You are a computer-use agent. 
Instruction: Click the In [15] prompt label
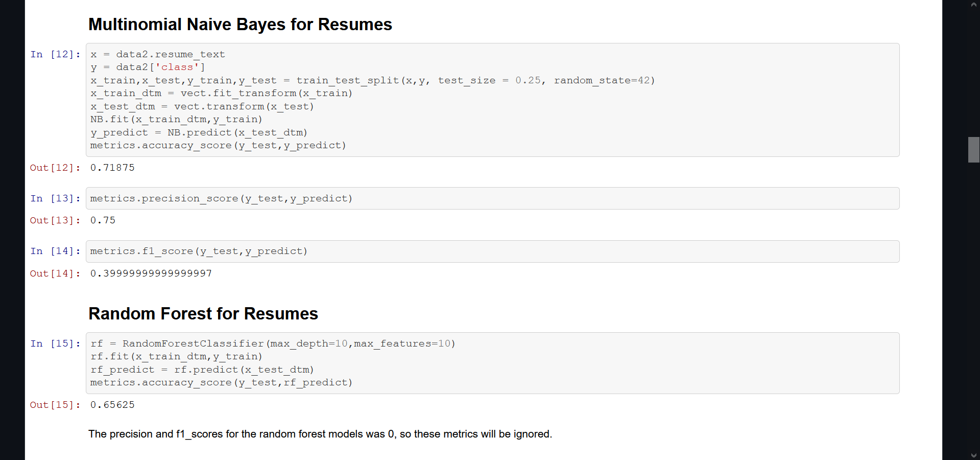tap(55, 343)
